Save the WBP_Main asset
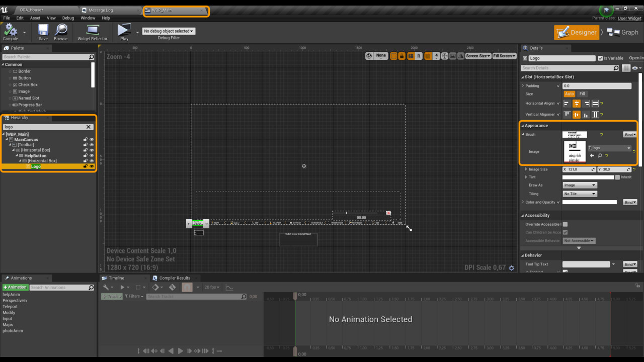This screenshot has height=362, width=644. (43, 32)
